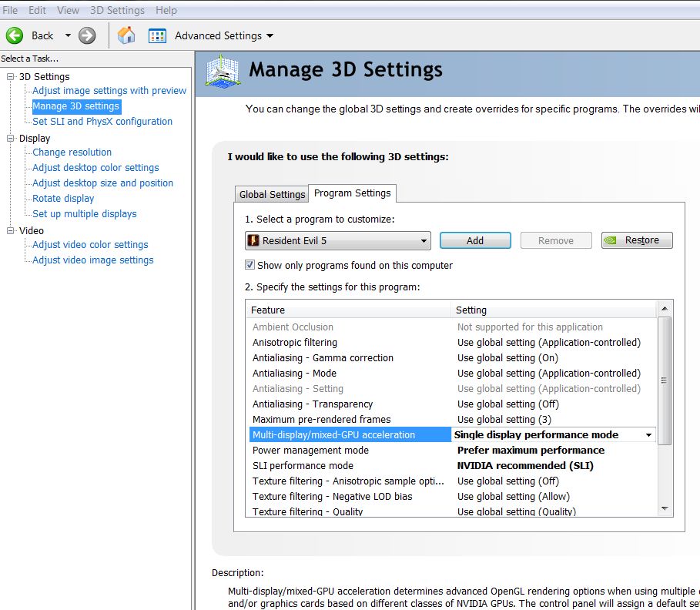
Task: Open Rotate display task
Action: pos(63,198)
